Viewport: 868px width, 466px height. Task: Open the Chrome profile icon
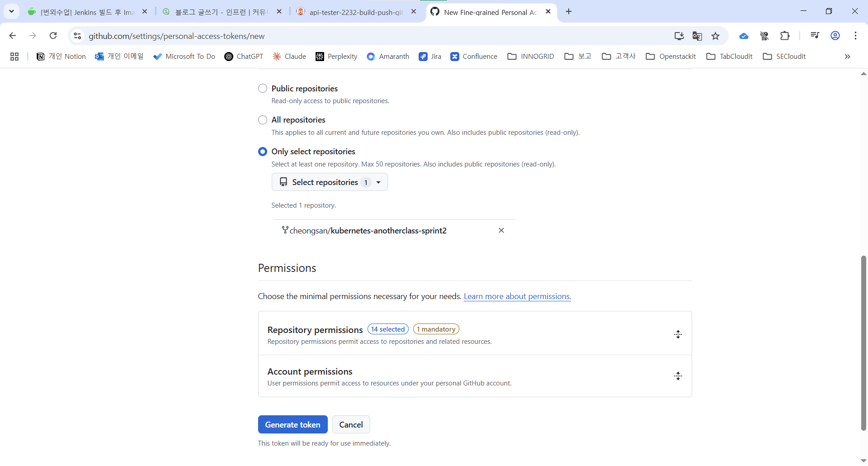835,36
